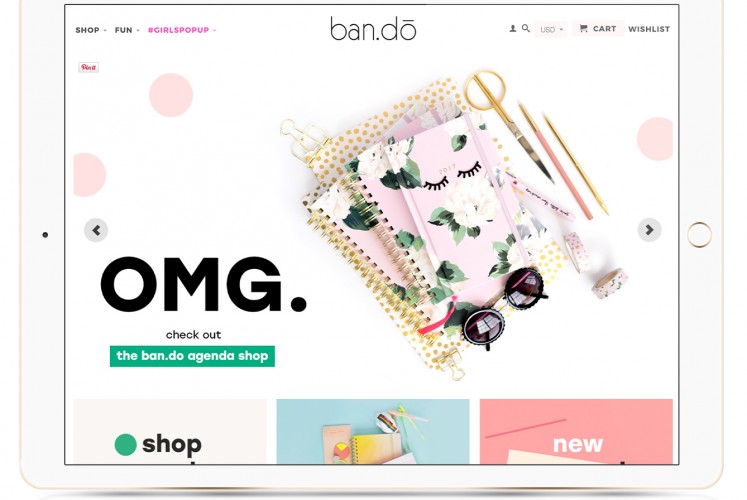The height and width of the screenshot is (500, 747).
Task: Click the CART button
Action: [x=597, y=29]
